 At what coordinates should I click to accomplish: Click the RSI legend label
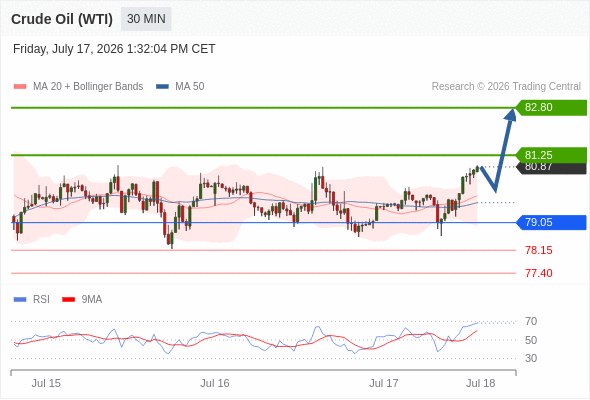[x=41, y=300]
